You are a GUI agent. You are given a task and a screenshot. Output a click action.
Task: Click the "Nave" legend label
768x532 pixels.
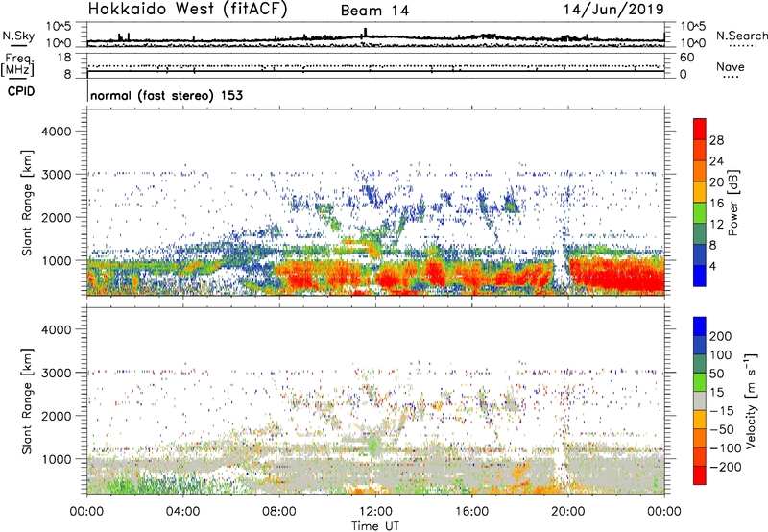[x=731, y=66]
